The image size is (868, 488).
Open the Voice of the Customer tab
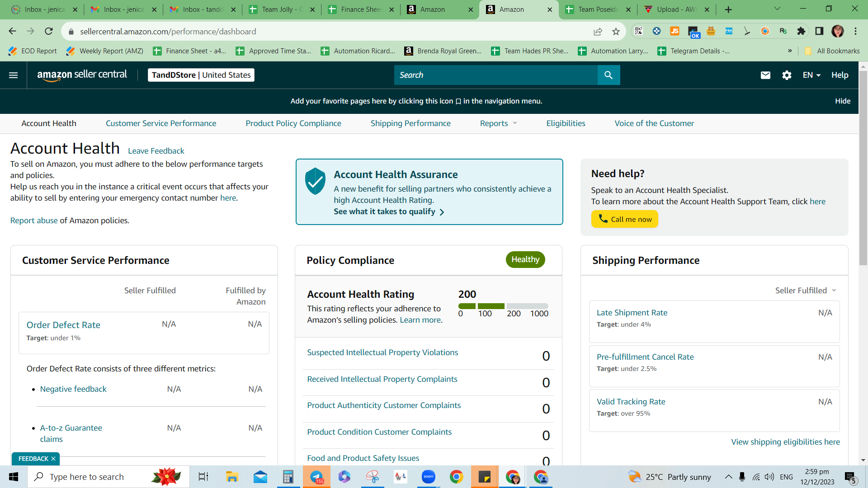654,123
